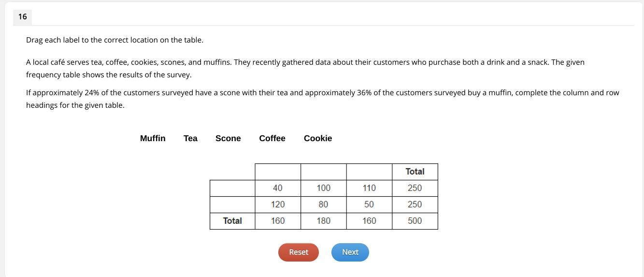Viewport: 644px width, 277px height.
Task: Click the grand total cell 500
Action: [x=415, y=221]
